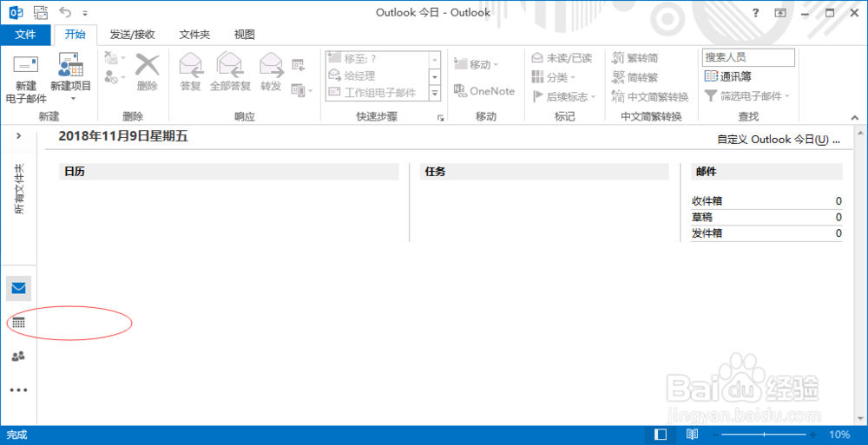This screenshot has width=868, height=445.
Task: Click send/receive all folders quick icon
Action: (41, 12)
